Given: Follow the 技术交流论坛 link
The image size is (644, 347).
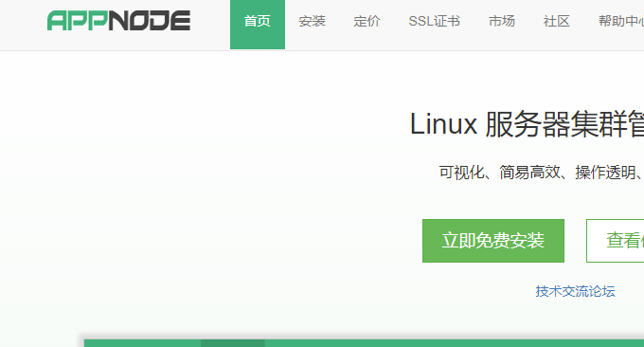Looking at the screenshot, I should 575,291.
